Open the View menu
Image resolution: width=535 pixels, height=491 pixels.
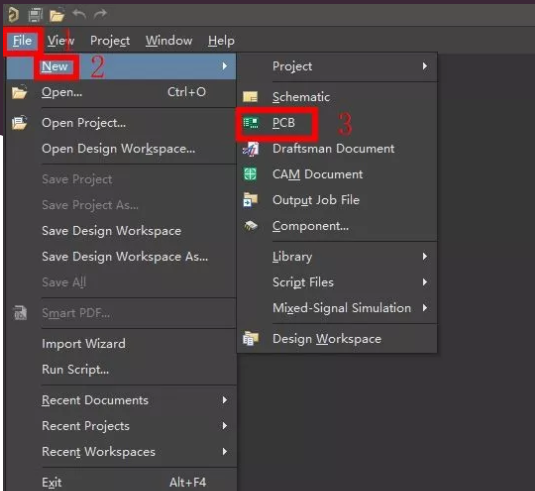tap(61, 41)
